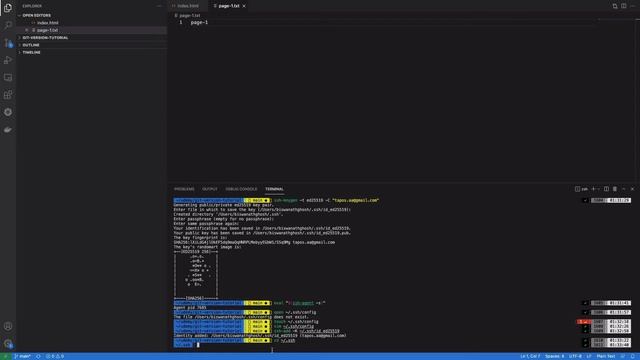Click page-1.txt in the breadcrumb
The width and height of the screenshot is (640, 360).
pos(190,16)
